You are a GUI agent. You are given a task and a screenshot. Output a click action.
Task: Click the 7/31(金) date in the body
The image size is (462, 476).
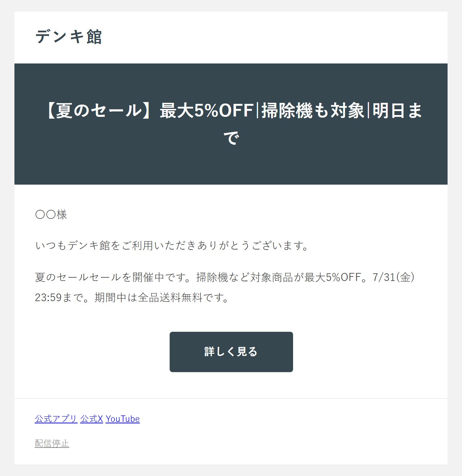[x=393, y=277]
